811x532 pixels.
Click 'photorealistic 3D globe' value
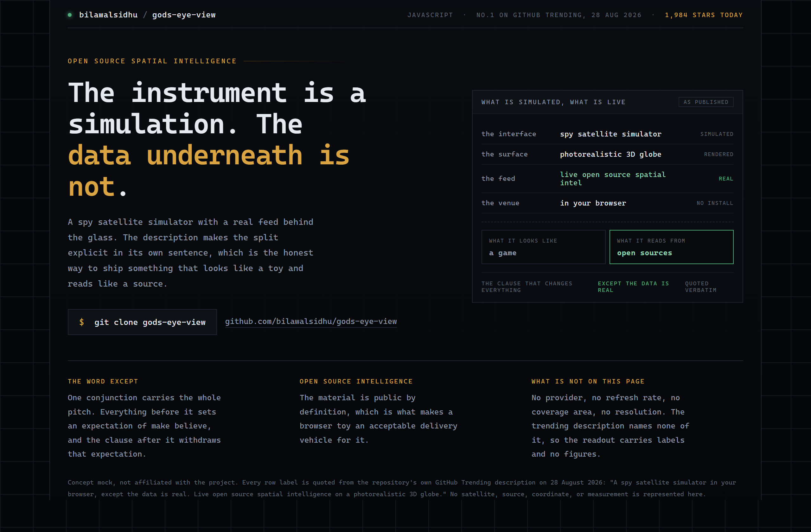610,154
